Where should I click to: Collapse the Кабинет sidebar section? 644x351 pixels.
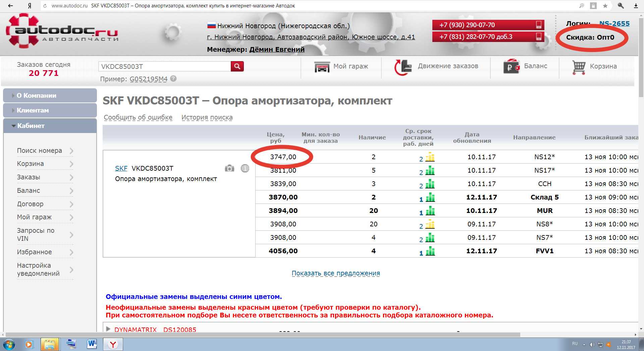click(50, 126)
